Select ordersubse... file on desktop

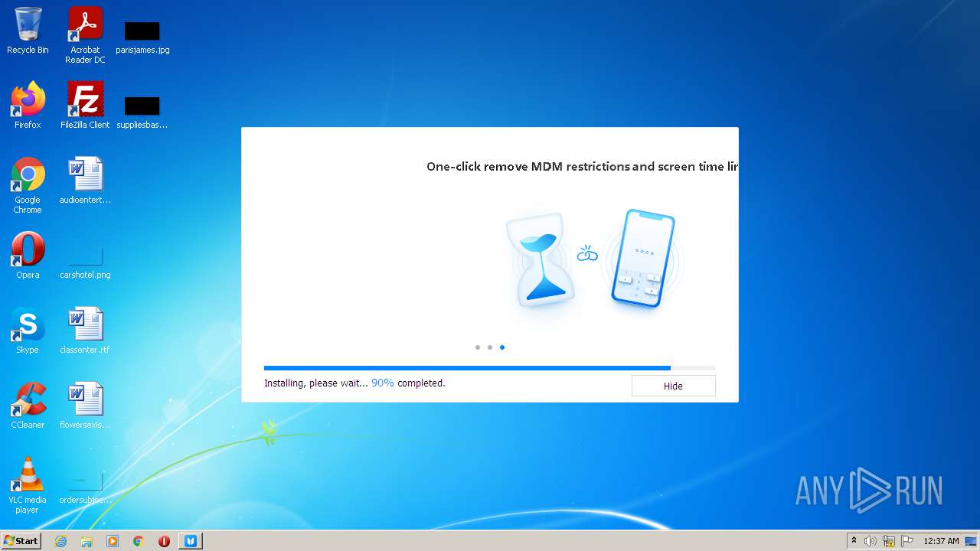pos(85,487)
